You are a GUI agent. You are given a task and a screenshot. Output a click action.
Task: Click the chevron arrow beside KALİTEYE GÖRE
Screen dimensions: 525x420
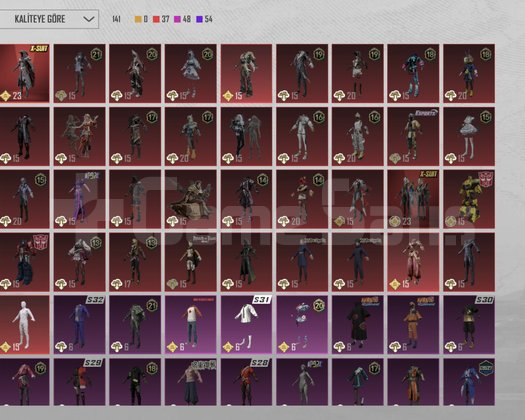[89, 19]
